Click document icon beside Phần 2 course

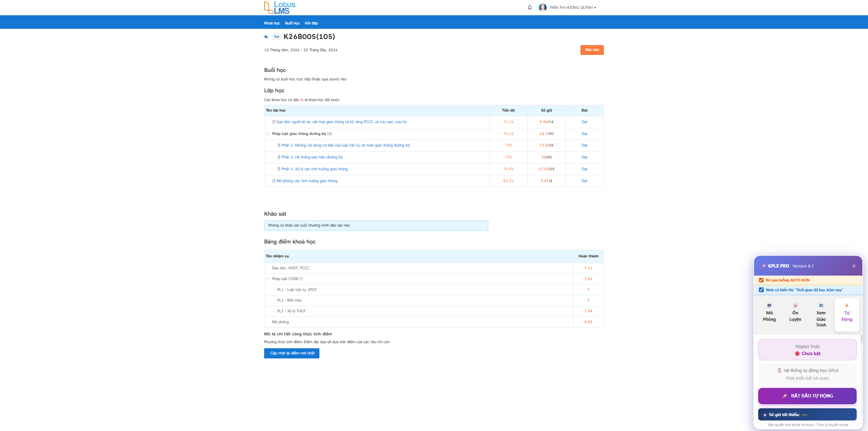[279, 157]
